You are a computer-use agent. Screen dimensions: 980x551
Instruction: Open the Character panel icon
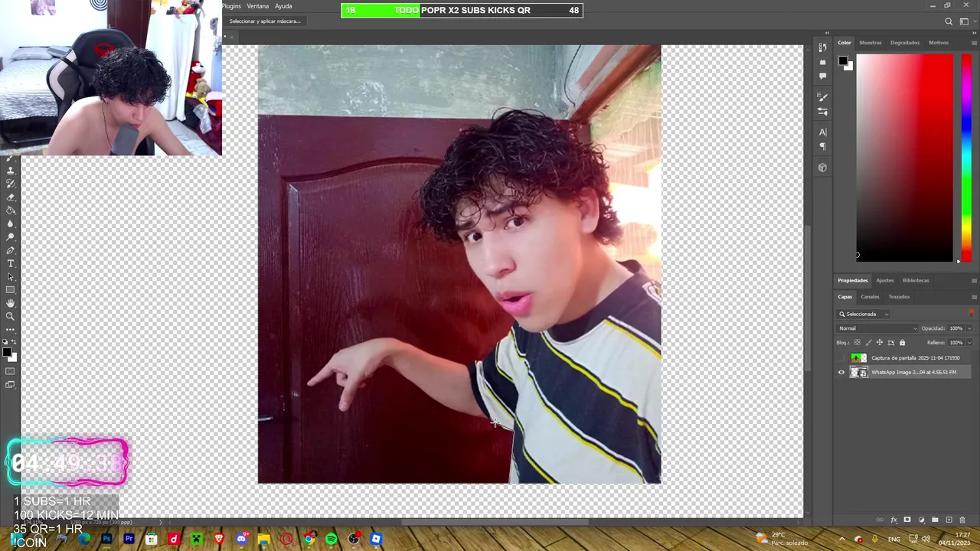pos(822,132)
